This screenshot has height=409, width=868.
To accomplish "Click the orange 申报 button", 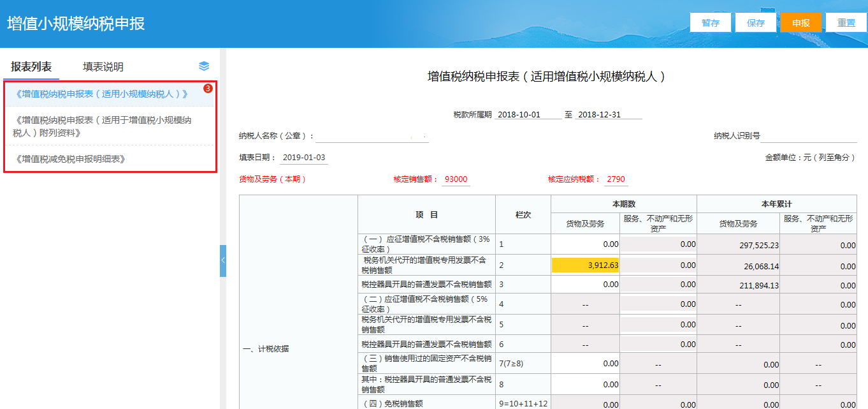I will pyautogui.click(x=800, y=22).
